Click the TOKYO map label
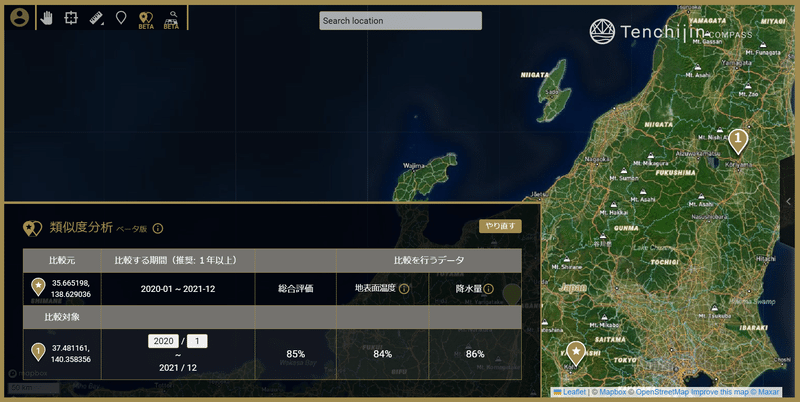This screenshot has height=402, width=800. [x=625, y=360]
